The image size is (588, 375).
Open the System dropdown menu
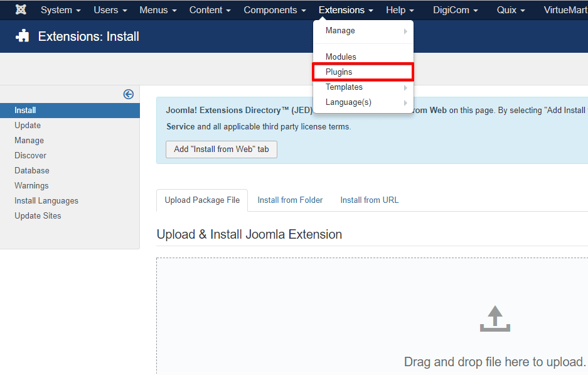60,10
